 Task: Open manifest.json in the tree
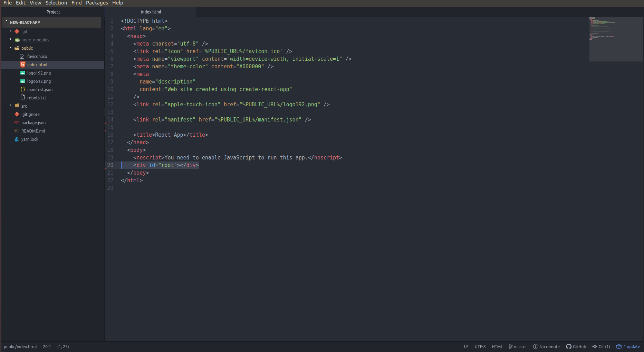pos(40,89)
